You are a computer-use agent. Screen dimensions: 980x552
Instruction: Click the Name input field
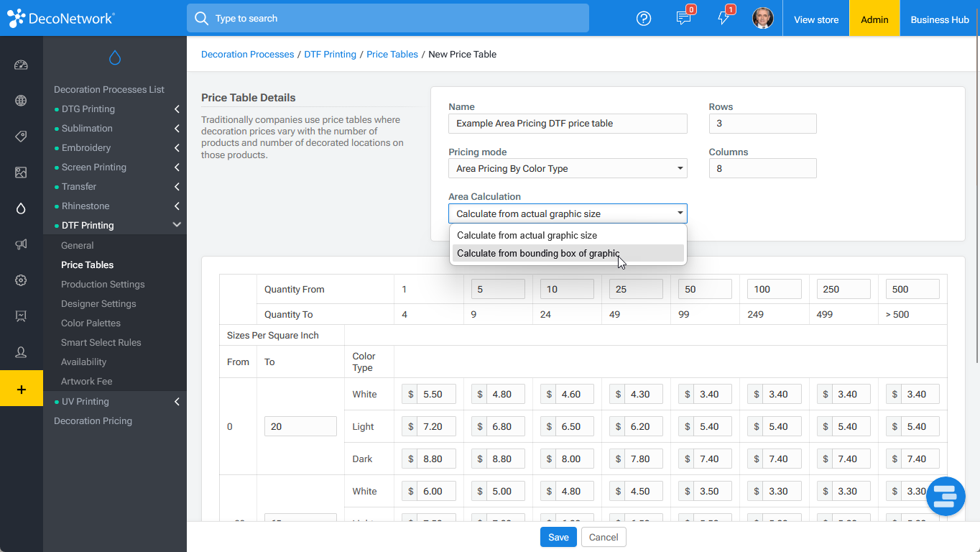(x=568, y=124)
